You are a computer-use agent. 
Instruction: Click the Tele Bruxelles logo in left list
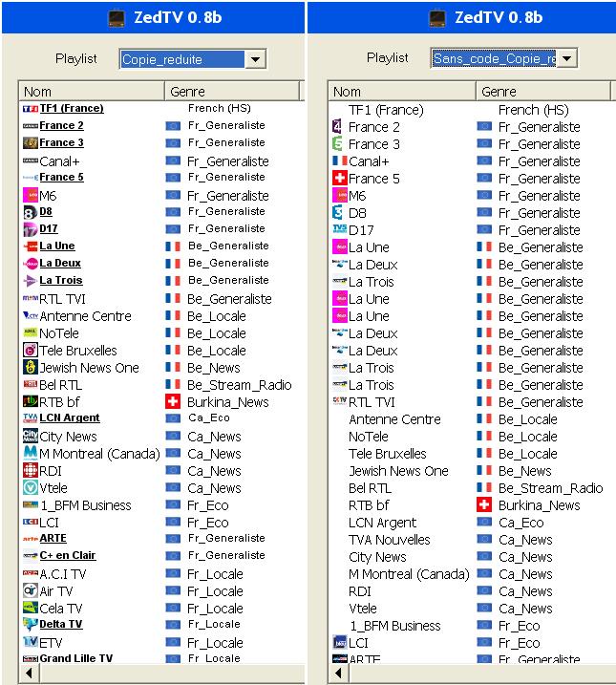(30, 351)
